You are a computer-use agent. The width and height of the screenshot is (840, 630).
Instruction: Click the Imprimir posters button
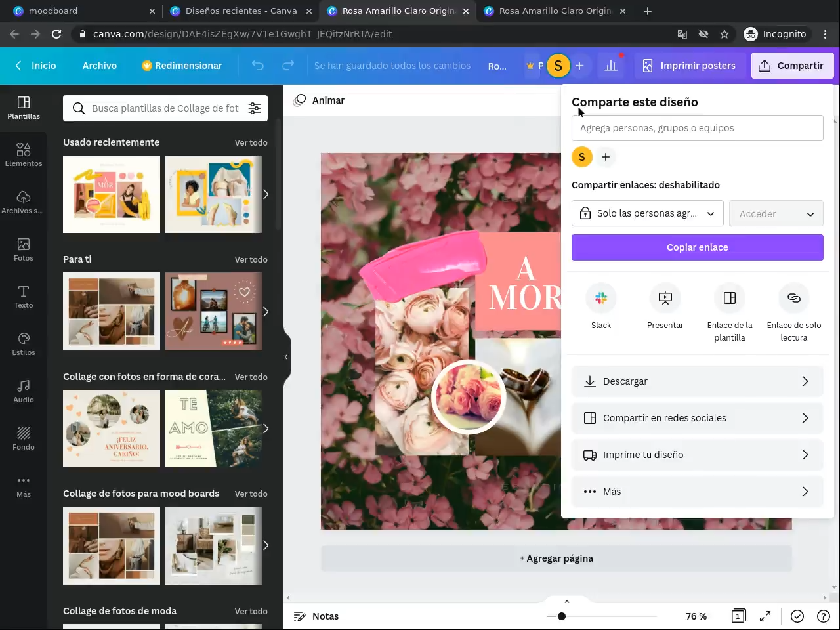pyautogui.click(x=689, y=66)
